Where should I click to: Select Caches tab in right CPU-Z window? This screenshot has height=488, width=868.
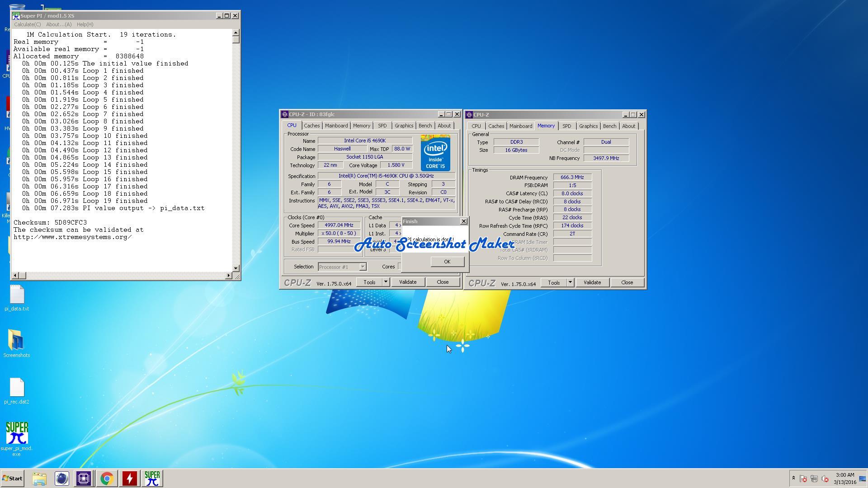(496, 126)
